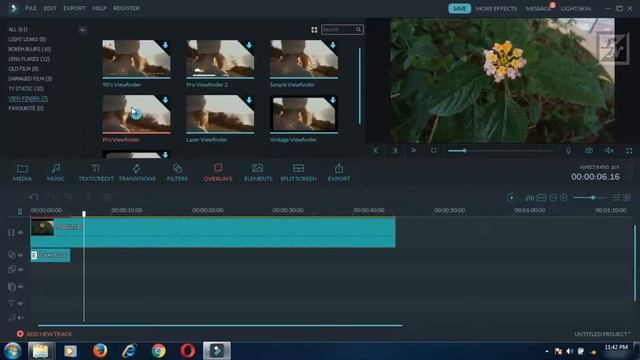The height and width of the screenshot is (360, 640).
Task: Go to previous frame in preview
Action: tap(376, 151)
